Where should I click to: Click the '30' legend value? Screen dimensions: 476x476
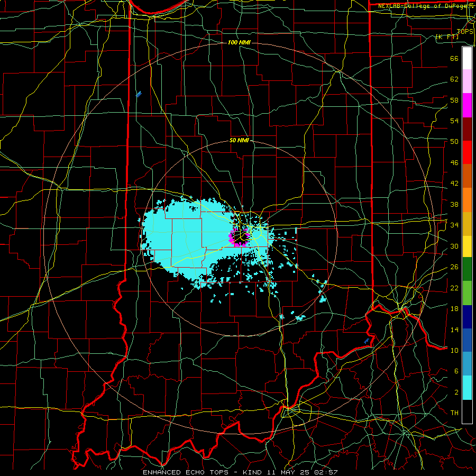click(454, 246)
